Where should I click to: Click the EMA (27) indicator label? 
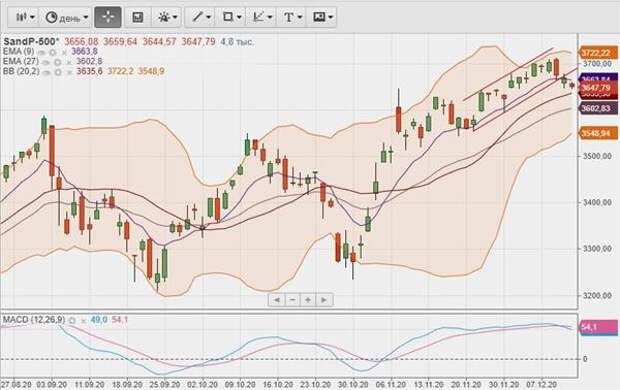click(x=21, y=61)
